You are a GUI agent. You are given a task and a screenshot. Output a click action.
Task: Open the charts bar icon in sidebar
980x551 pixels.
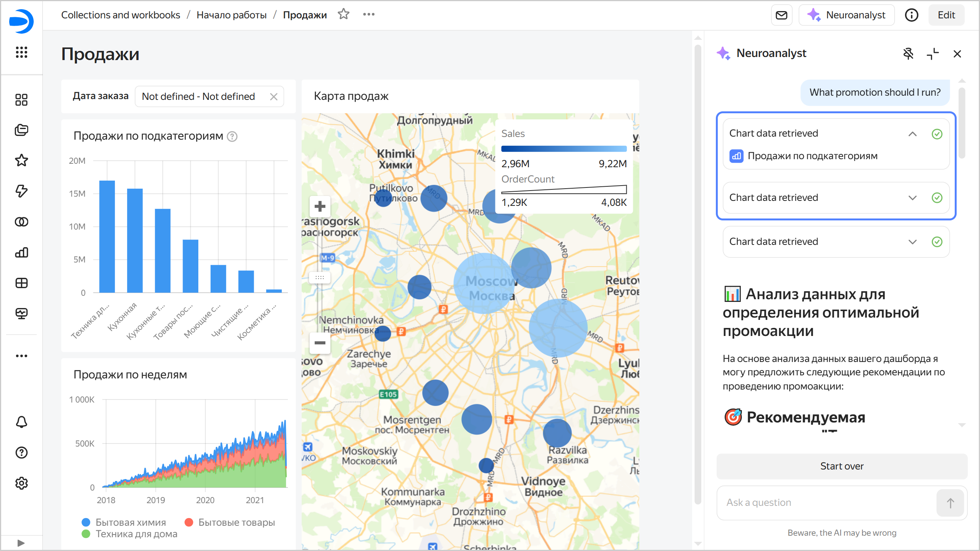21,252
